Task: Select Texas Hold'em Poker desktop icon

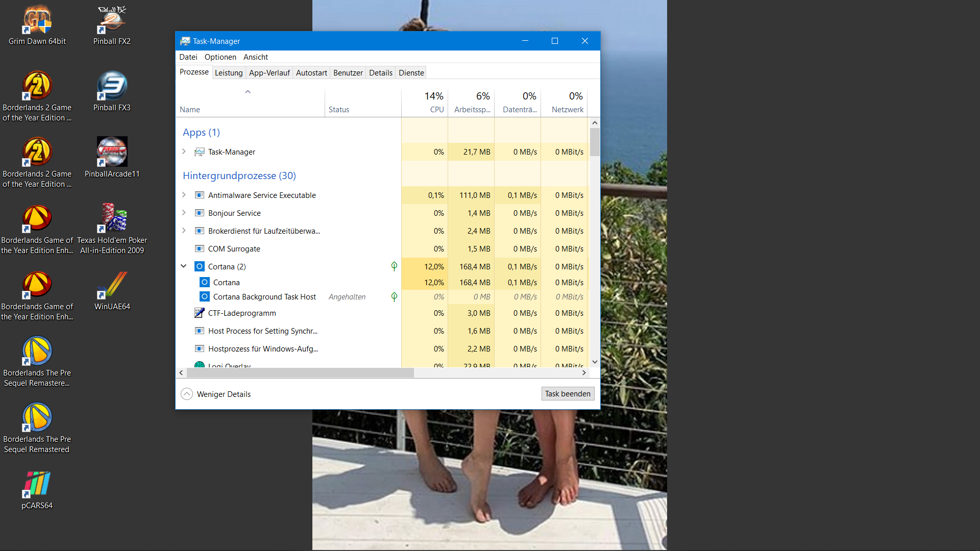Action: click(x=112, y=219)
